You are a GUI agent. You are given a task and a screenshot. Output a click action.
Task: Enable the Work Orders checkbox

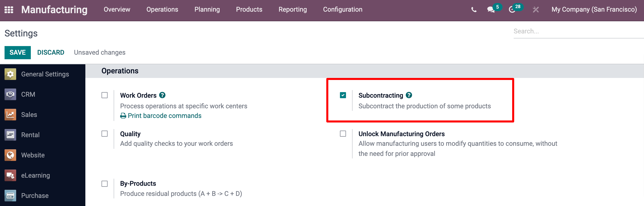pos(105,95)
